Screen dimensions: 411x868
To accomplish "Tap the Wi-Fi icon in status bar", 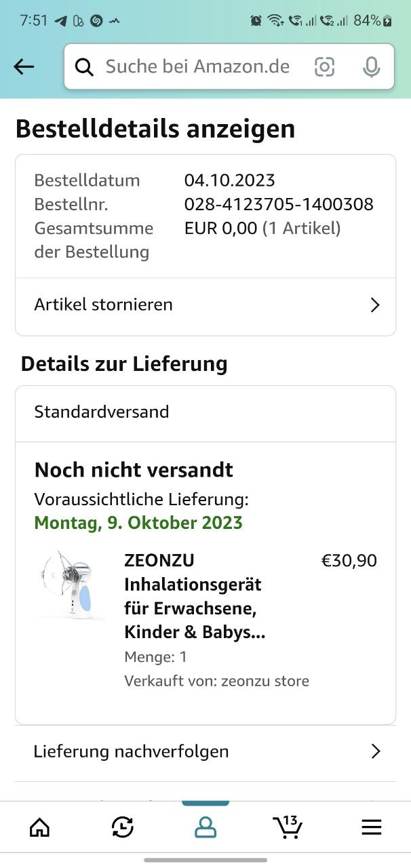I will coord(275,21).
